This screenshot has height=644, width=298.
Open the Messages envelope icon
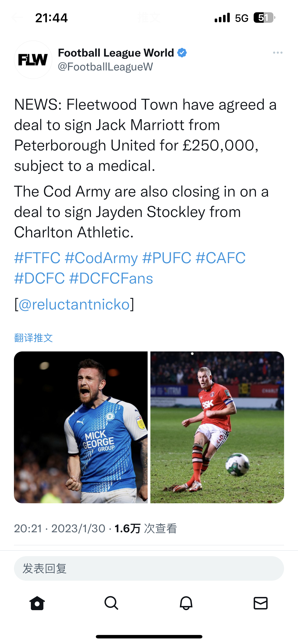point(260,603)
